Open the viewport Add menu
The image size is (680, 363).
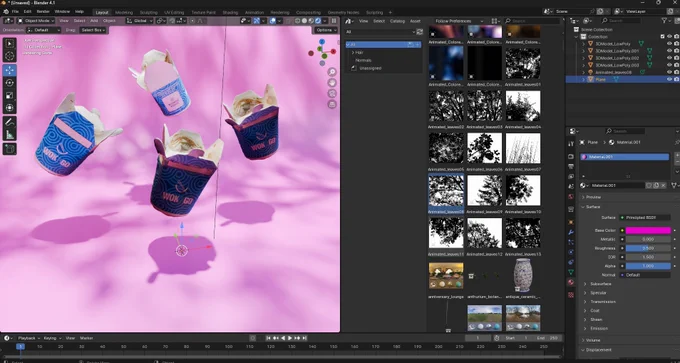[94, 20]
